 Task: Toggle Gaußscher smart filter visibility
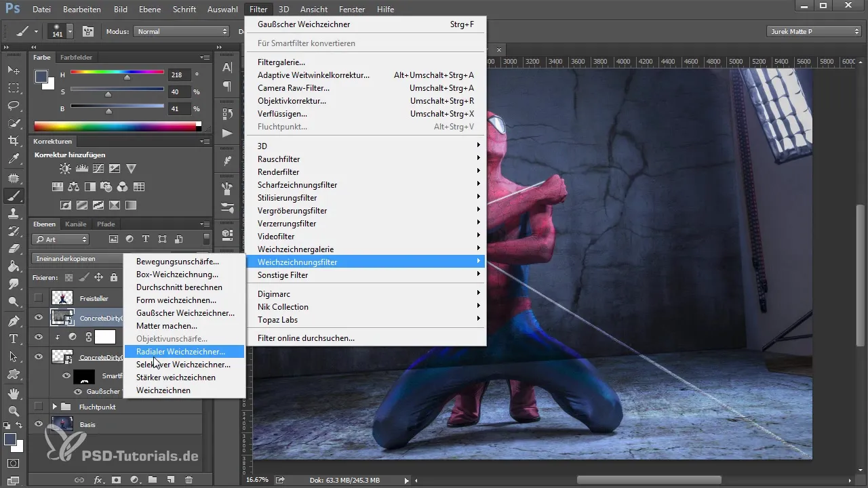coord(78,391)
